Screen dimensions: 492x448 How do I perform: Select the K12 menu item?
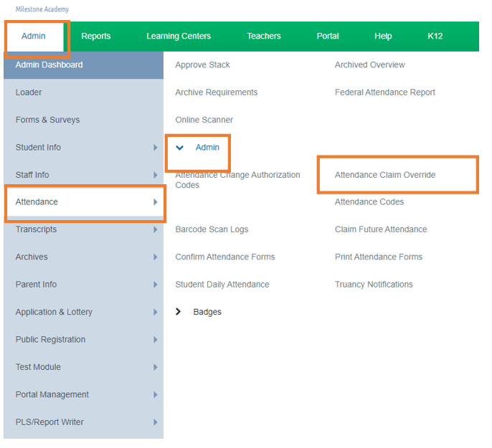[435, 37]
